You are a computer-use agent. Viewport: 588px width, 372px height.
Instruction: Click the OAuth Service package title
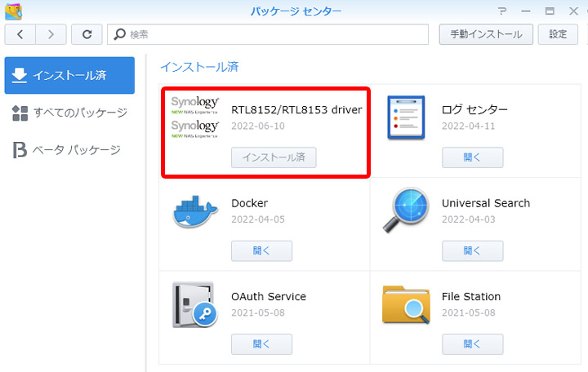coord(269,296)
